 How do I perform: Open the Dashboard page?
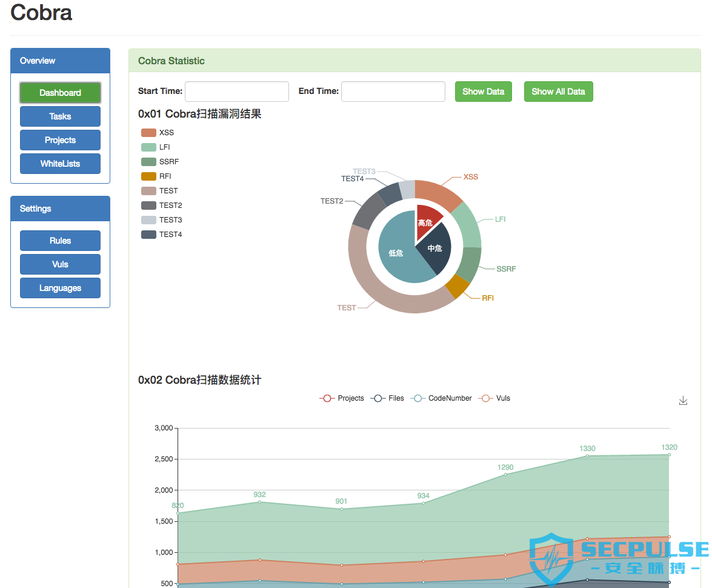click(60, 93)
